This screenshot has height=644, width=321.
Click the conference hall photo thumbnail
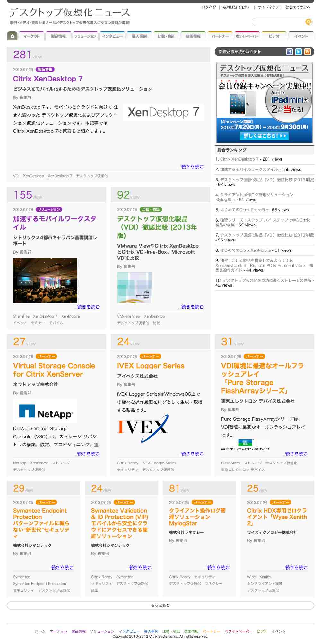coord(45,280)
